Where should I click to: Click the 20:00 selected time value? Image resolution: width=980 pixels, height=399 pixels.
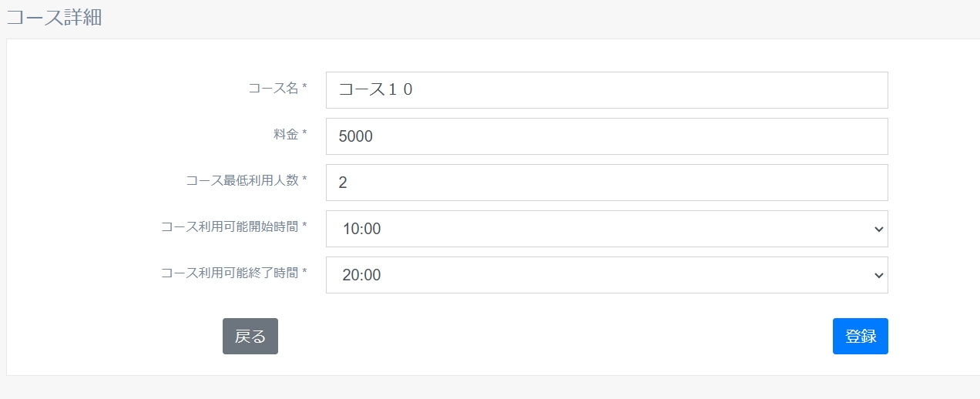click(x=361, y=275)
